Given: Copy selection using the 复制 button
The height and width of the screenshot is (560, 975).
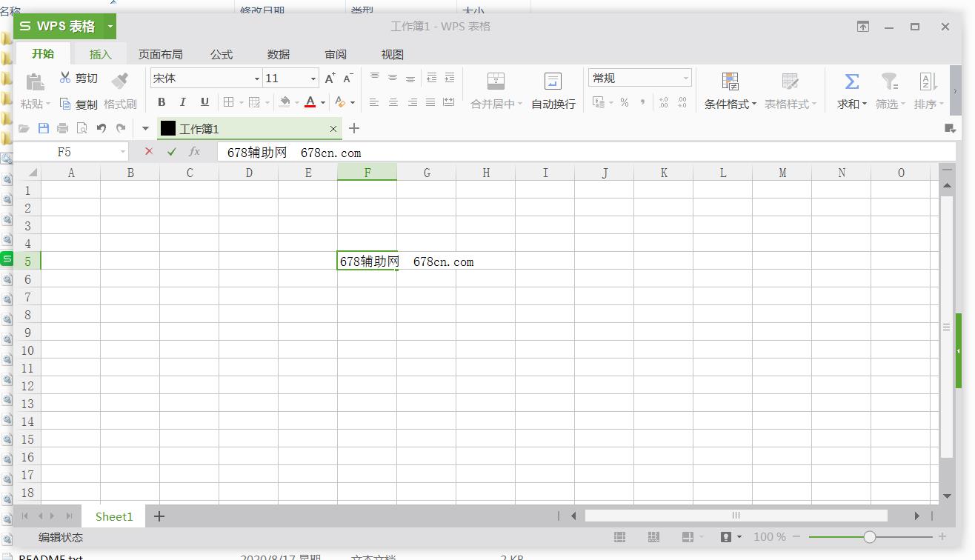Looking at the screenshot, I should [x=79, y=104].
